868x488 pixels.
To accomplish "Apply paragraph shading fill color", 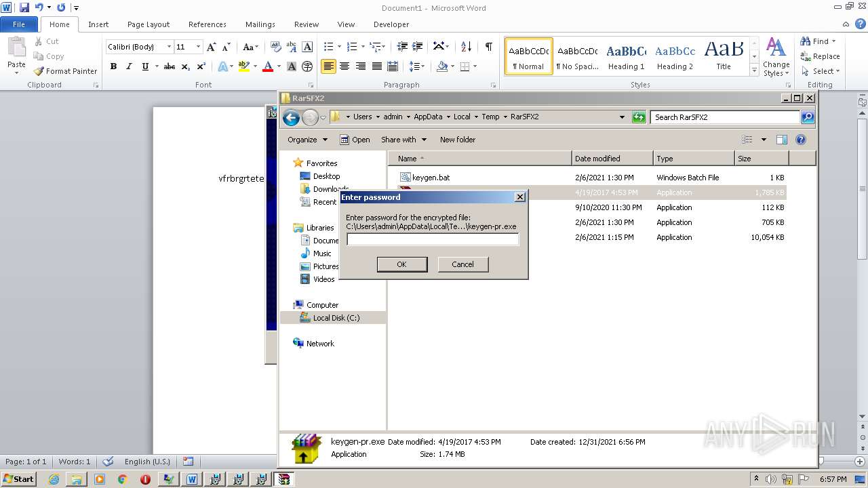I will (442, 66).
